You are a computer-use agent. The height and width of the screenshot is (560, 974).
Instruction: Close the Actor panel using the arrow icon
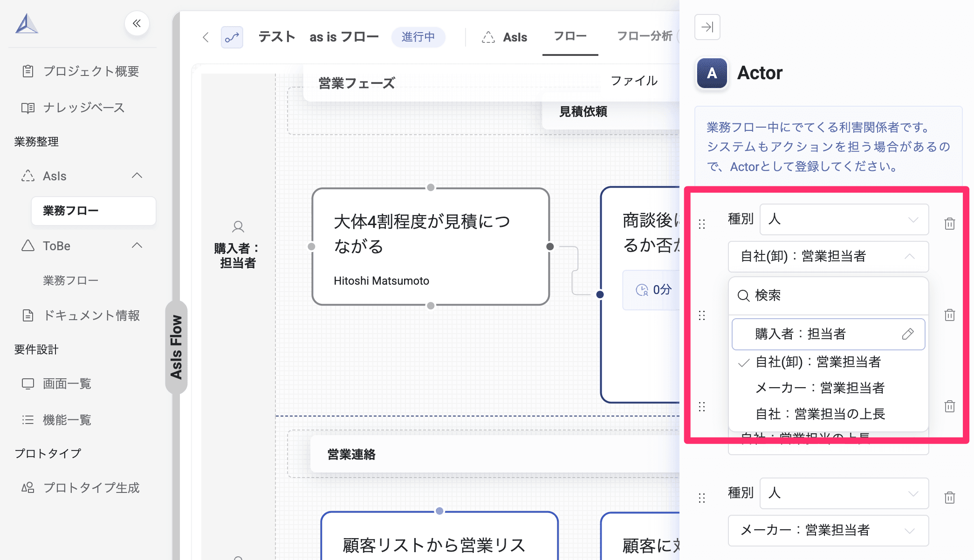pos(707,27)
